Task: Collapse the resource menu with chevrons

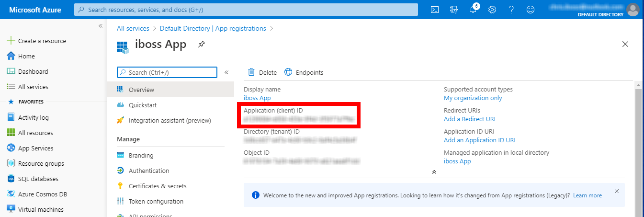Action: [226, 72]
